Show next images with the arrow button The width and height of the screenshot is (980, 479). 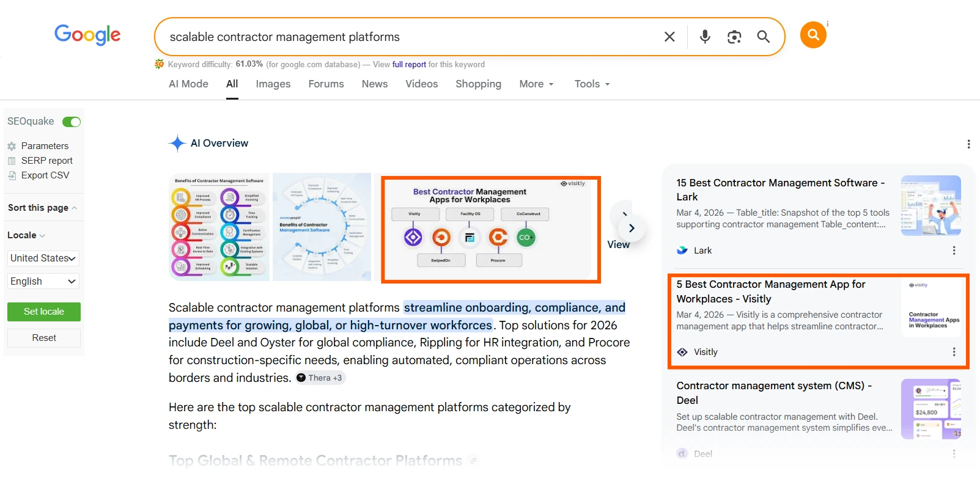click(632, 228)
